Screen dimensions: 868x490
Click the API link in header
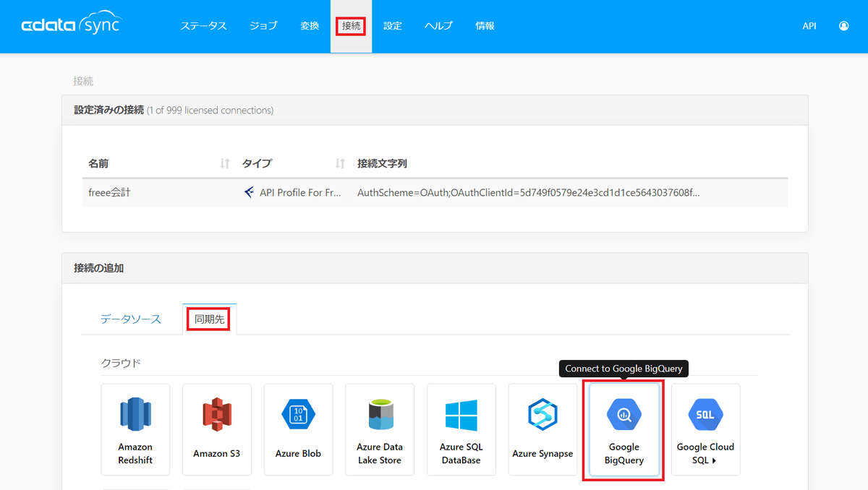(809, 26)
